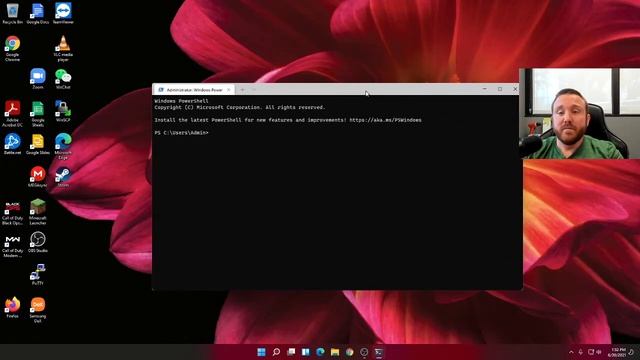640x360 pixels.
Task: Minimize the Windows Terminal window
Action: click(x=484, y=89)
